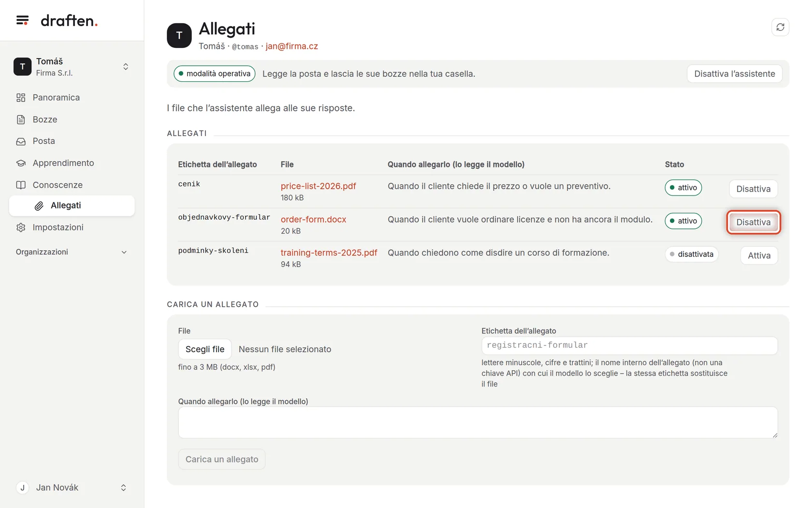Expand the Organizzazioni section
Viewport: 812px width, 508px height.
pyautogui.click(x=72, y=252)
